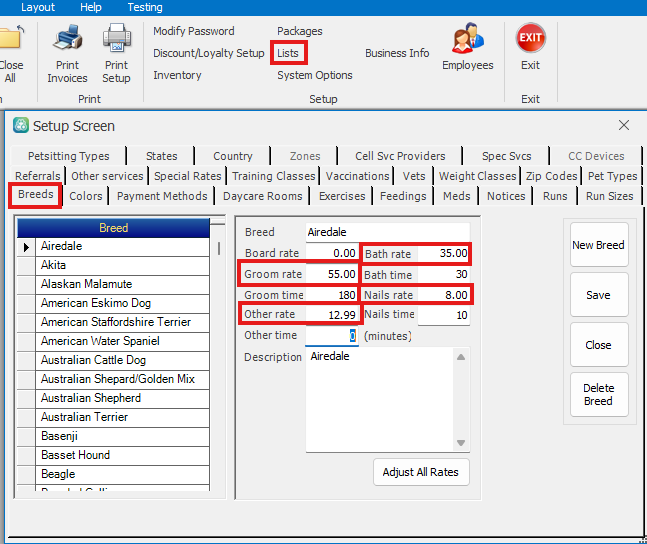Switch to the Exercises tab

(x=342, y=196)
